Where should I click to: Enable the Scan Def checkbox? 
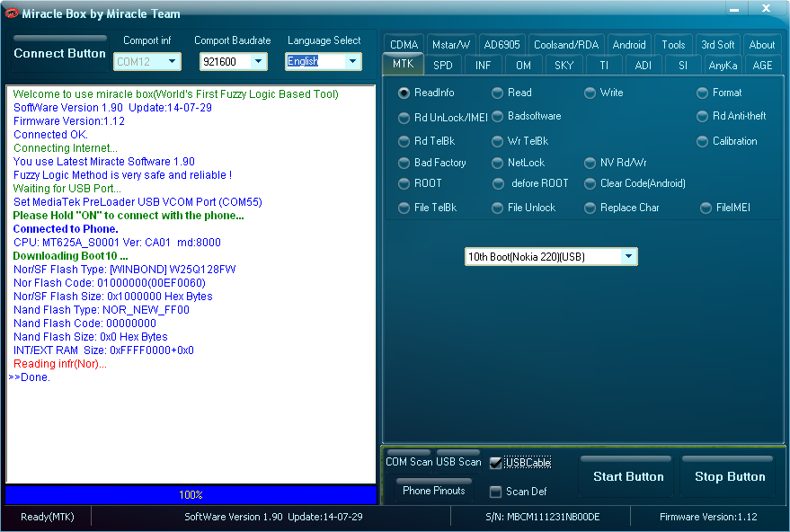496,492
